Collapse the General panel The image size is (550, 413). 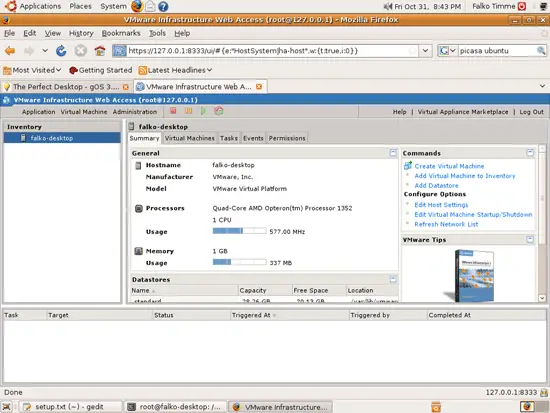coord(393,153)
